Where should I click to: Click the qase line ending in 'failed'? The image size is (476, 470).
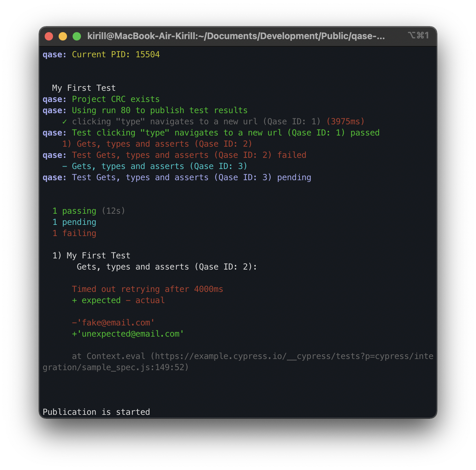(174, 155)
